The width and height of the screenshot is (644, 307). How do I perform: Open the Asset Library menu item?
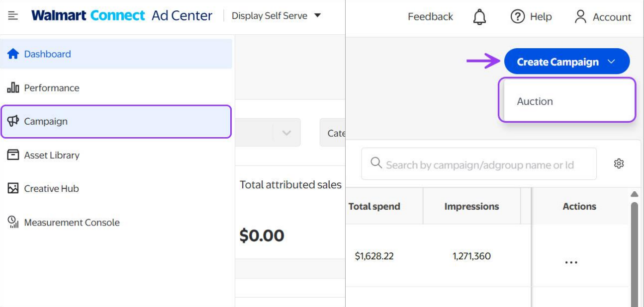click(x=52, y=155)
